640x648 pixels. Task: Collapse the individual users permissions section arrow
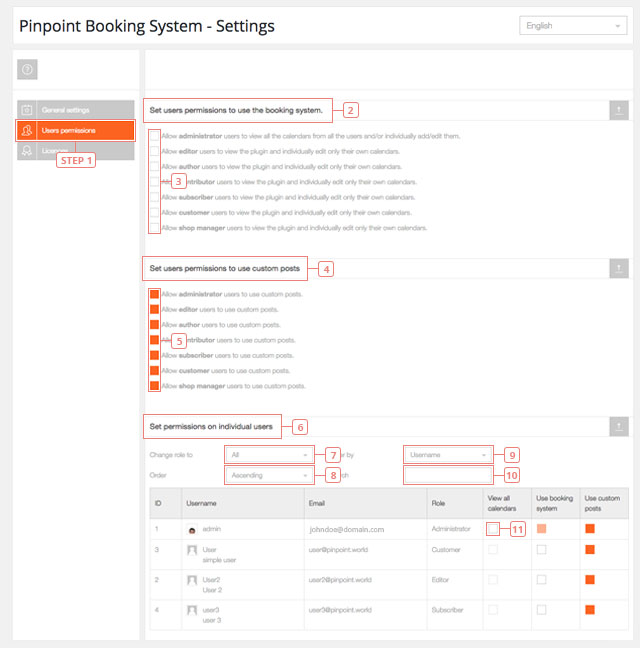(x=619, y=427)
